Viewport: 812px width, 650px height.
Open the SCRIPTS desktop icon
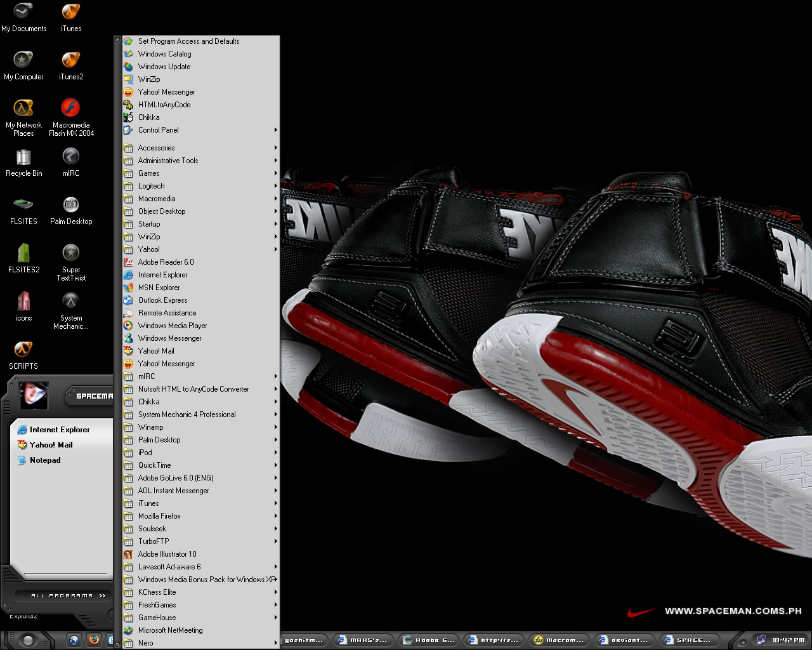coord(23,355)
